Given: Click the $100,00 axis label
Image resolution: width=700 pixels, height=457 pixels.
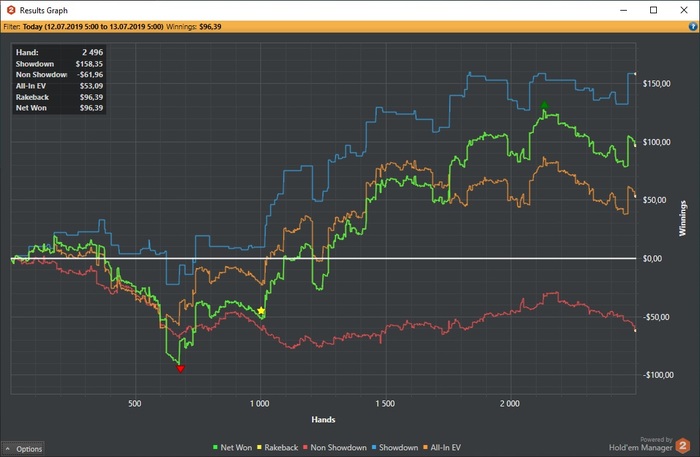Looking at the screenshot, I should click(656, 142).
